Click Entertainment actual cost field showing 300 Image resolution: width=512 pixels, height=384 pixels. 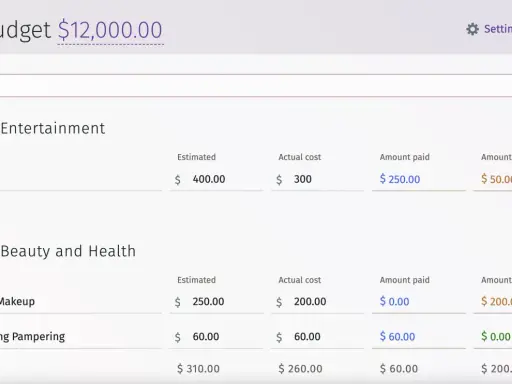tap(317, 179)
